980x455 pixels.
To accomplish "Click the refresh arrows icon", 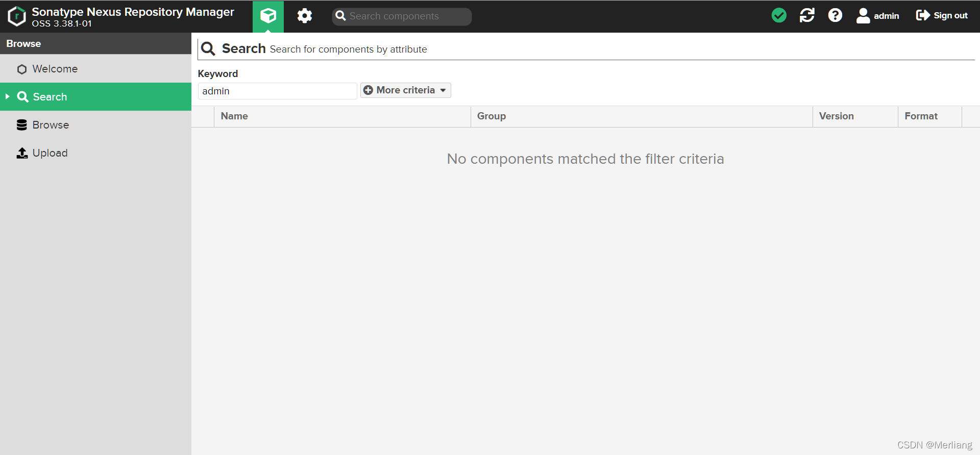I will tap(807, 15).
